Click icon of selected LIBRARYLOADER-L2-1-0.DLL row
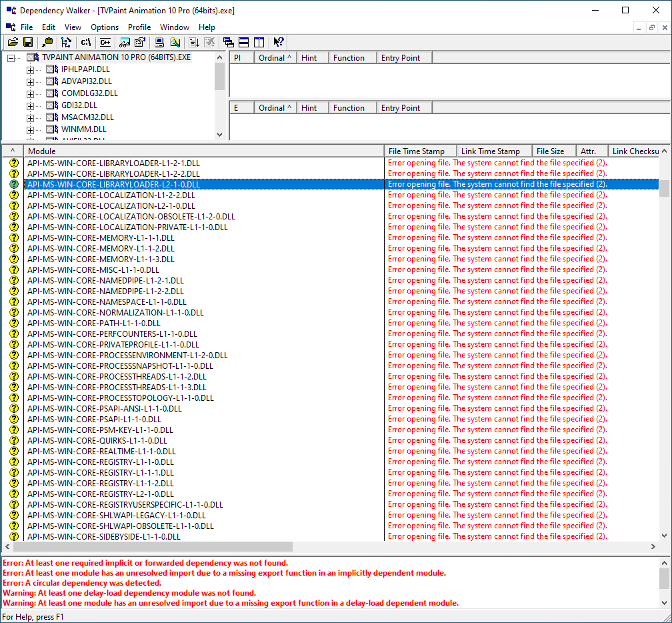The height and width of the screenshot is (623, 672). coord(14,184)
